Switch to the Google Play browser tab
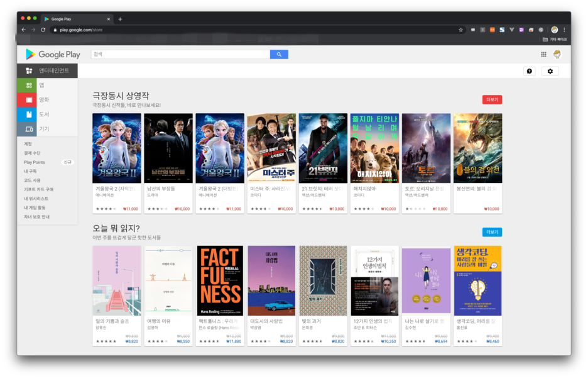The height and width of the screenshot is (378, 588). pos(77,19)
